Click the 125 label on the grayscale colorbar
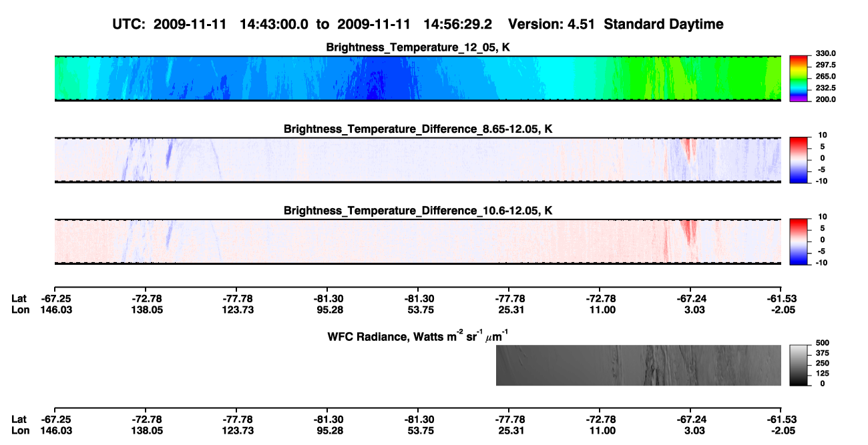The height and width of the screenshot is (445, 868). click(821, 374)
